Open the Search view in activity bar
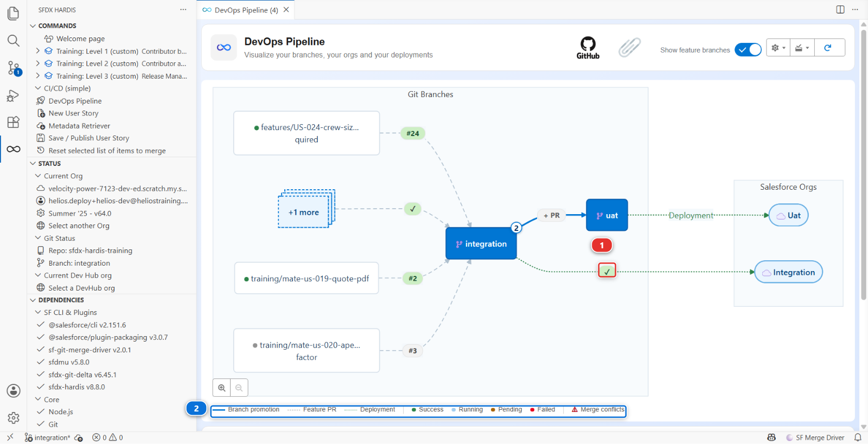The width and height of the screenshot is (868, 444). [x=14, y=41]
